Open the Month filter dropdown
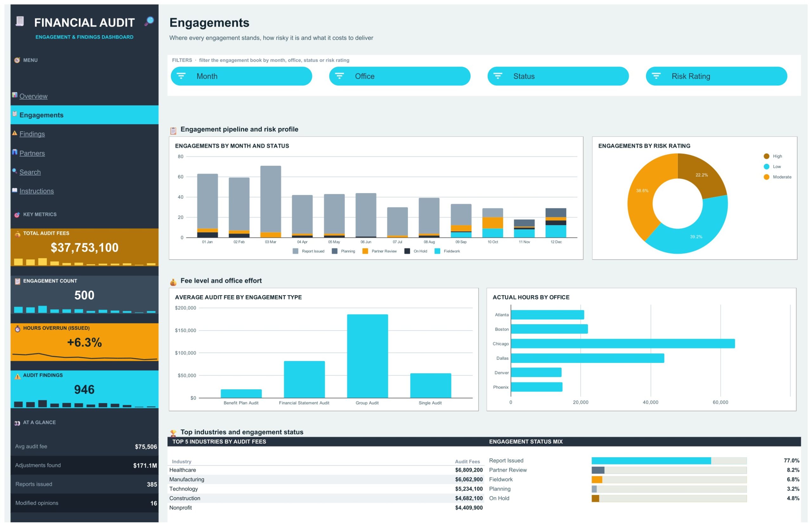812x527 pixels. (x=241, y=76)
